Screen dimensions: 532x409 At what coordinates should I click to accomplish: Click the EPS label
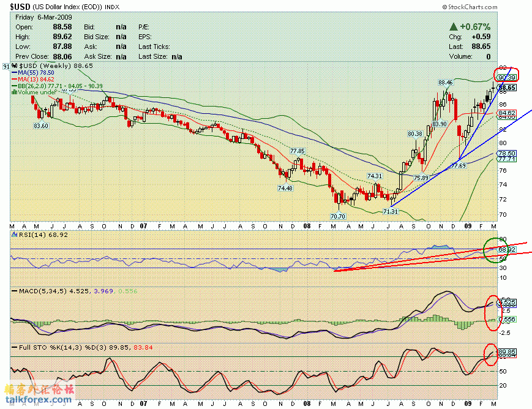pyautogui.click(x=145, y=37)
